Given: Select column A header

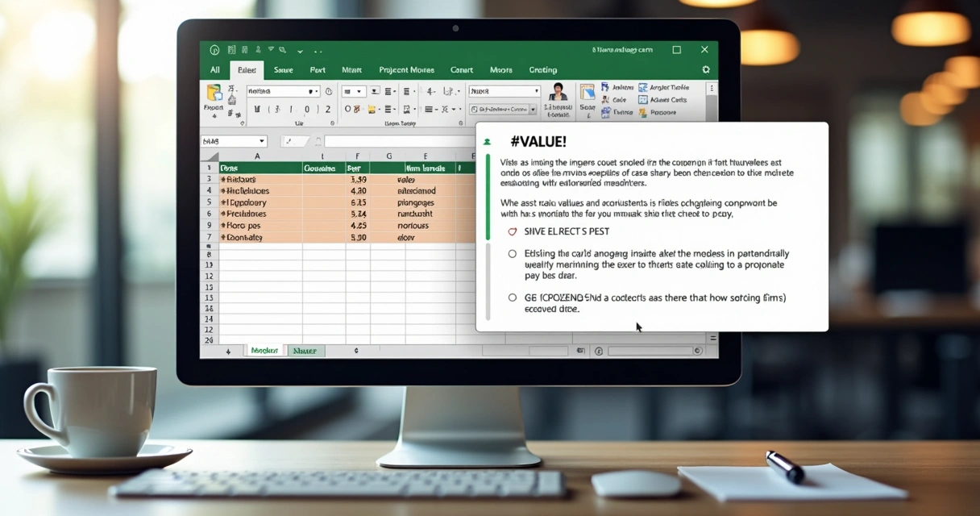Looking at the screenshot, I should pyautogui.click(x=258, y=156).
